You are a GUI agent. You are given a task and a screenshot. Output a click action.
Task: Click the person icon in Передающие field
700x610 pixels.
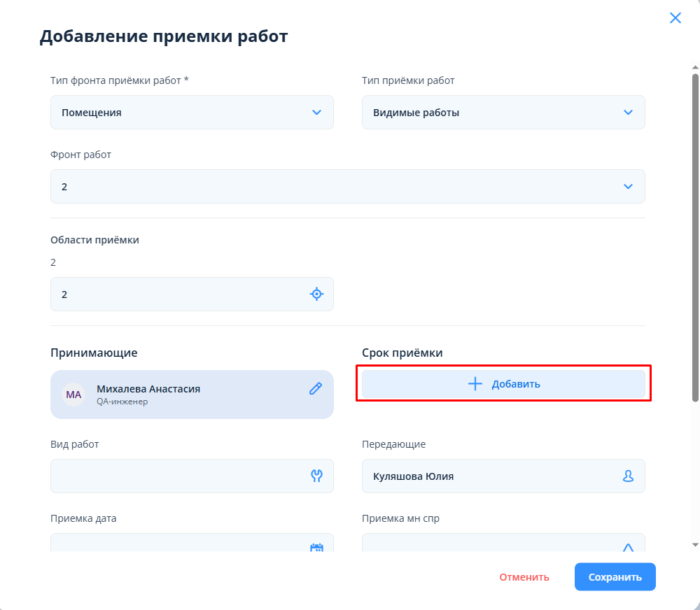click(x=628, y=476)
